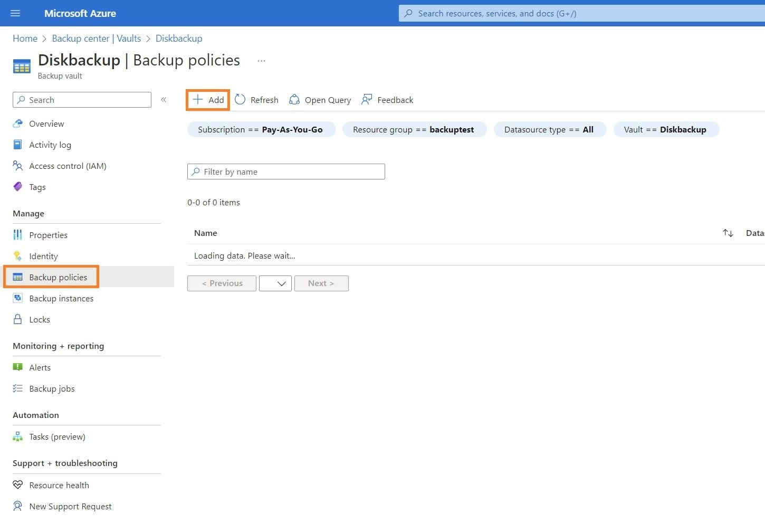Image resolution: width=765 pixels, height=532 pixels.
Task: Change the Datasource type filter
Action: 549,130
